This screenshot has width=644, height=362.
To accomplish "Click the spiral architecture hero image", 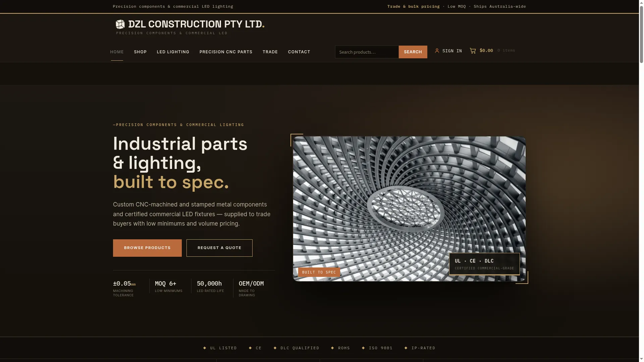I will coord(409,208).
